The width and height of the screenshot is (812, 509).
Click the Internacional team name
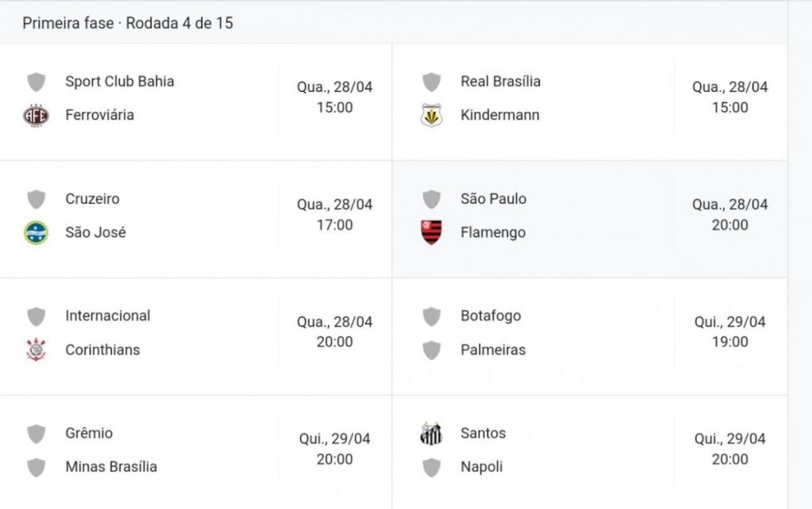point(108,316)
